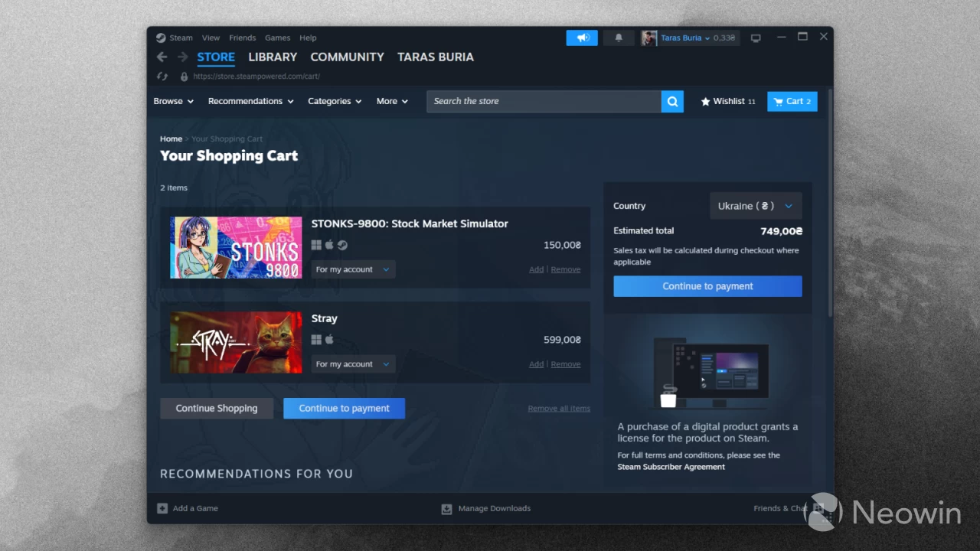Switch to the STORE tab
Image resolution: width=980 pixels, height=551 pixels.
tap(216, 57)
